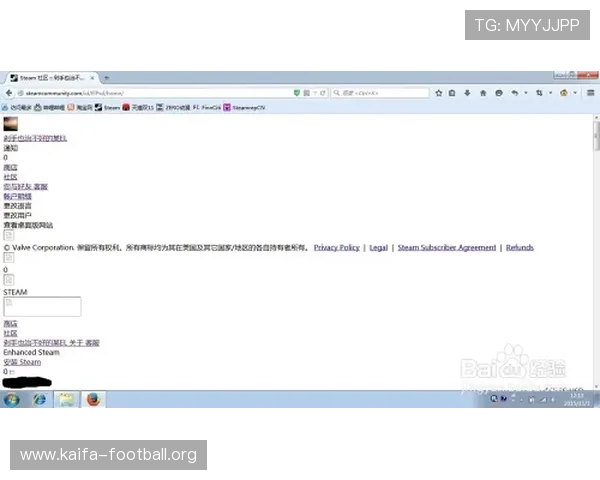
Task: Click the 更改用户 change user text
Action: click(x=18, y=216)
